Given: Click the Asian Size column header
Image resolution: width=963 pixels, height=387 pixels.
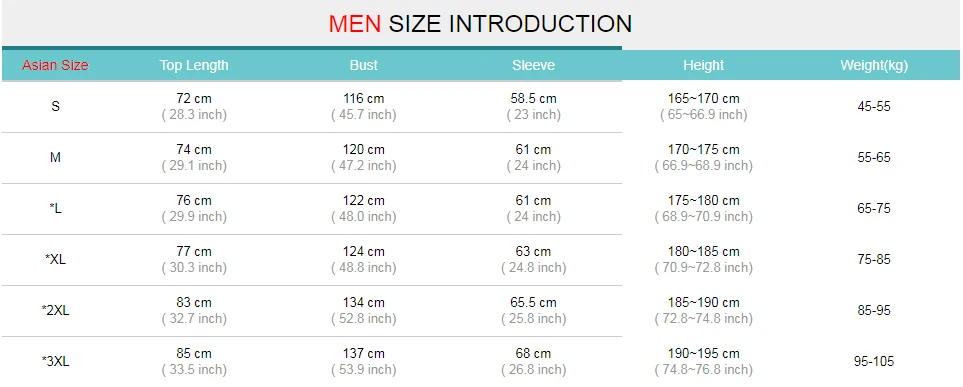Looking at the screenshot, I should pyautogui.click(x=55, y=65).
